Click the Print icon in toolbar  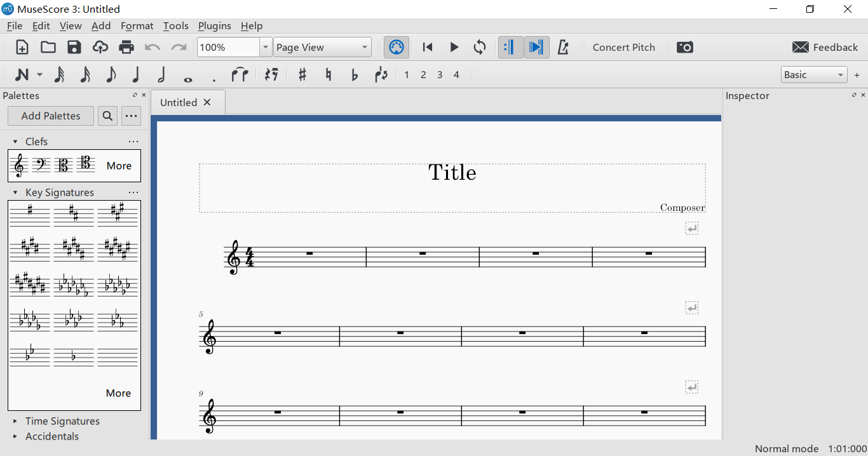[x=126, y=48]
